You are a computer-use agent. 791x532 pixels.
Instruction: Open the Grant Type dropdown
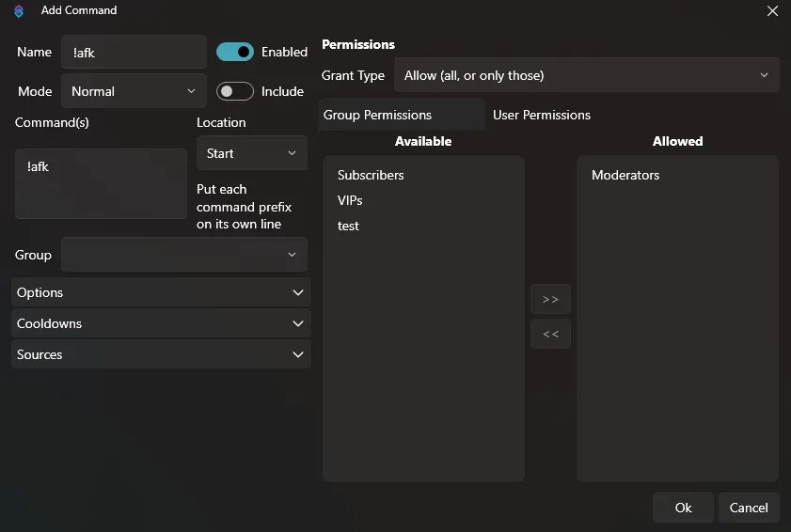click(586, 75)
